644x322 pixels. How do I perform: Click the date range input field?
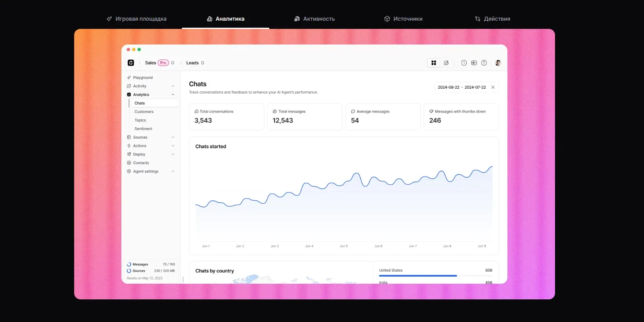462,87
